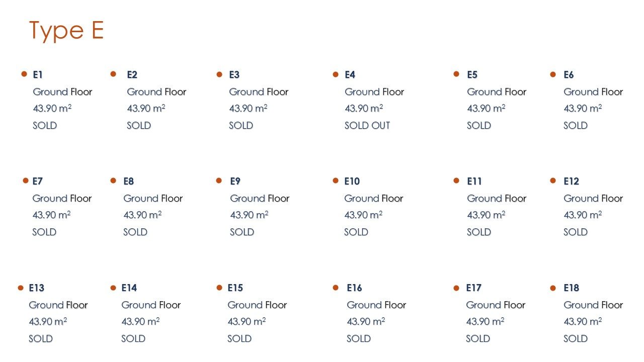The height and width of the screenshot is (362, 644).
Task: Click the Type E slide title
Action: 66,30
